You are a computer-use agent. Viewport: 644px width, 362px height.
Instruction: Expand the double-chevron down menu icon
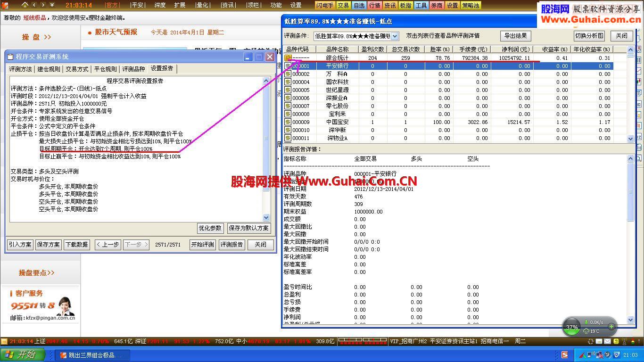point(52,5)
